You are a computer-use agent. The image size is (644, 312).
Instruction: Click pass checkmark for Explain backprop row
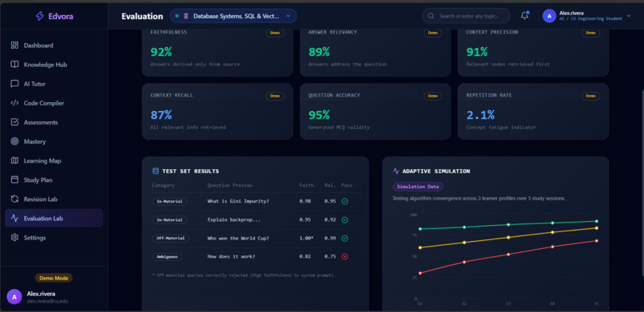345,219
